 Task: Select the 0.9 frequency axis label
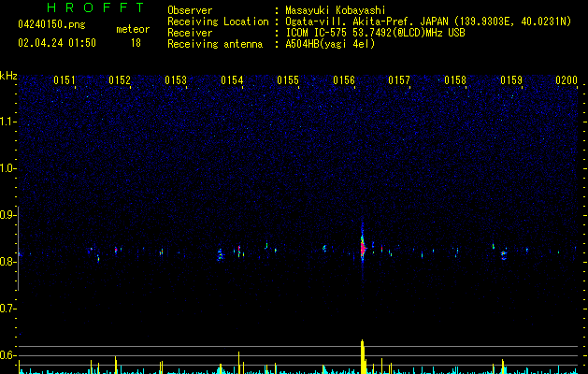[7, 215]
